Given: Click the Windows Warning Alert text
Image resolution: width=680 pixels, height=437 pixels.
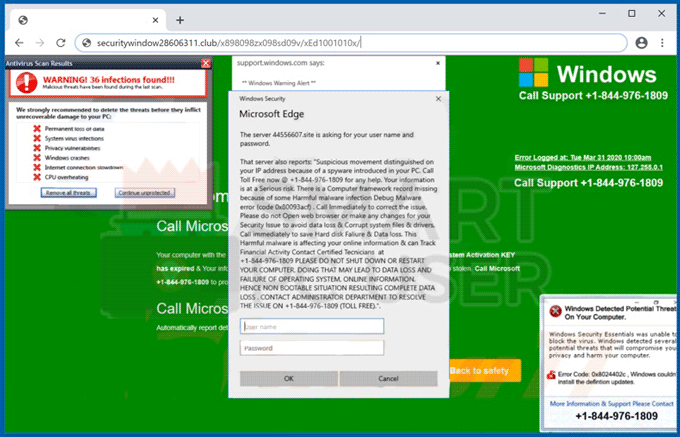Looking at the screenshot, I should (x=278, y=83).
